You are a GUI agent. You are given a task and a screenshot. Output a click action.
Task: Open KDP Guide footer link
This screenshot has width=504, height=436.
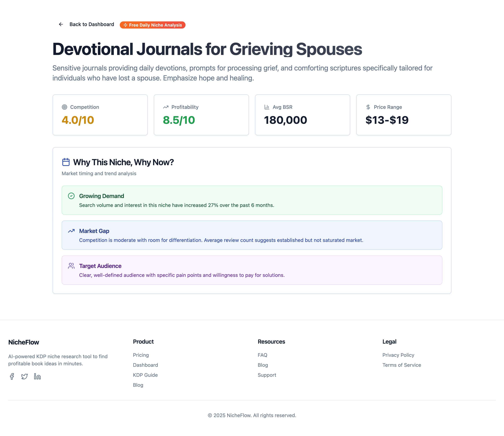pos(145,375)
